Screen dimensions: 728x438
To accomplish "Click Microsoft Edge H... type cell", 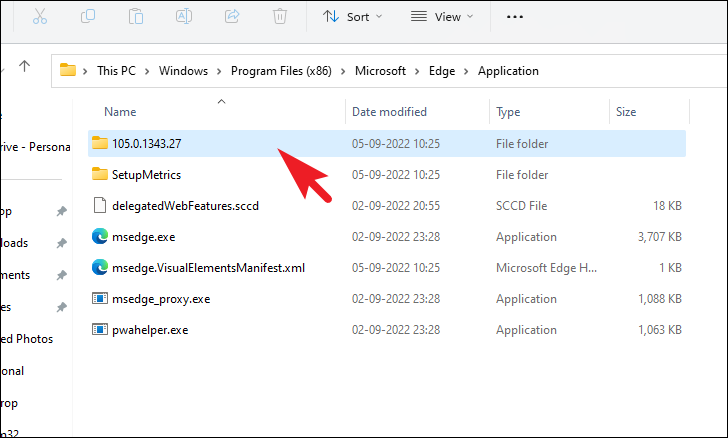I will click(546, 268).
